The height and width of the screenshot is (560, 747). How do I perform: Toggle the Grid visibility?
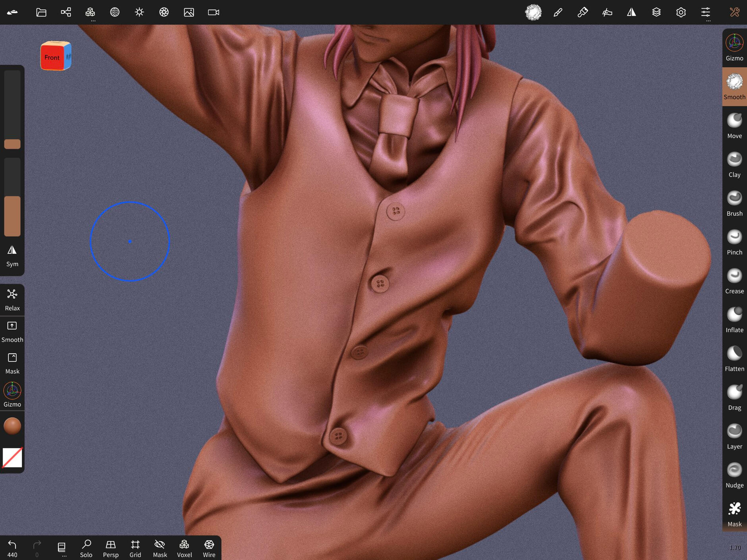tap(135, 548)
